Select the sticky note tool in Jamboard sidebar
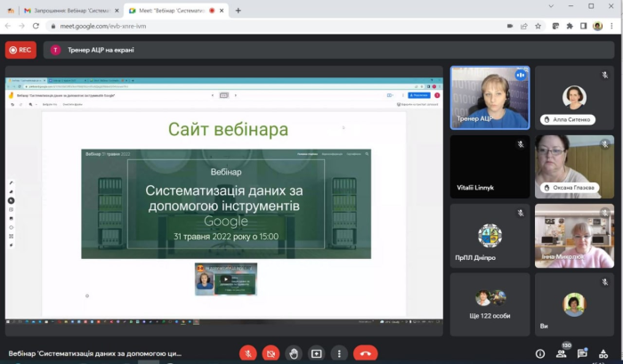The width and height of the screenshot is (623, 364). click(11, 209)
